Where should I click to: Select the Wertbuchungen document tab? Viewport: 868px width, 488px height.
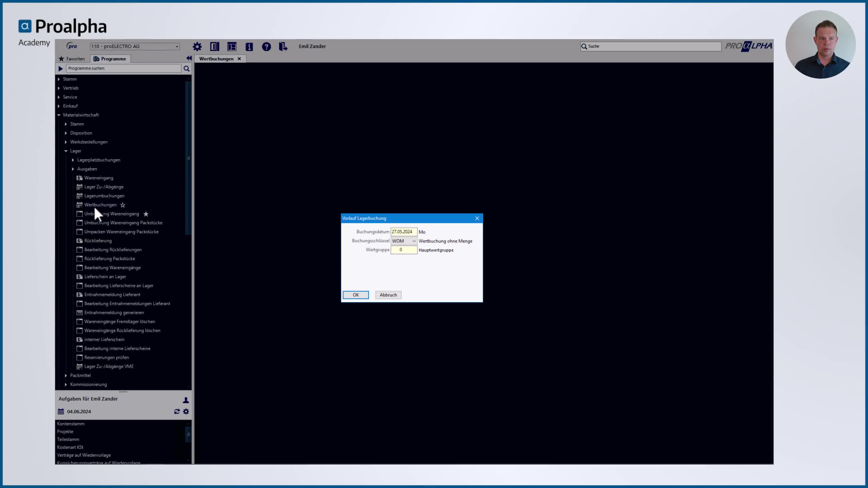tap(216, 59)
